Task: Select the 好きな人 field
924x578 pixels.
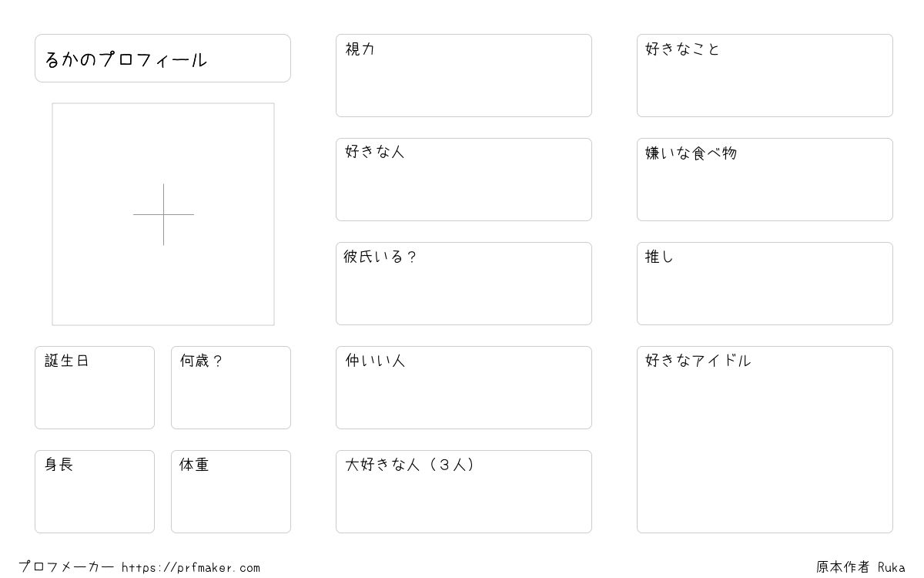Action: (464, 180)
